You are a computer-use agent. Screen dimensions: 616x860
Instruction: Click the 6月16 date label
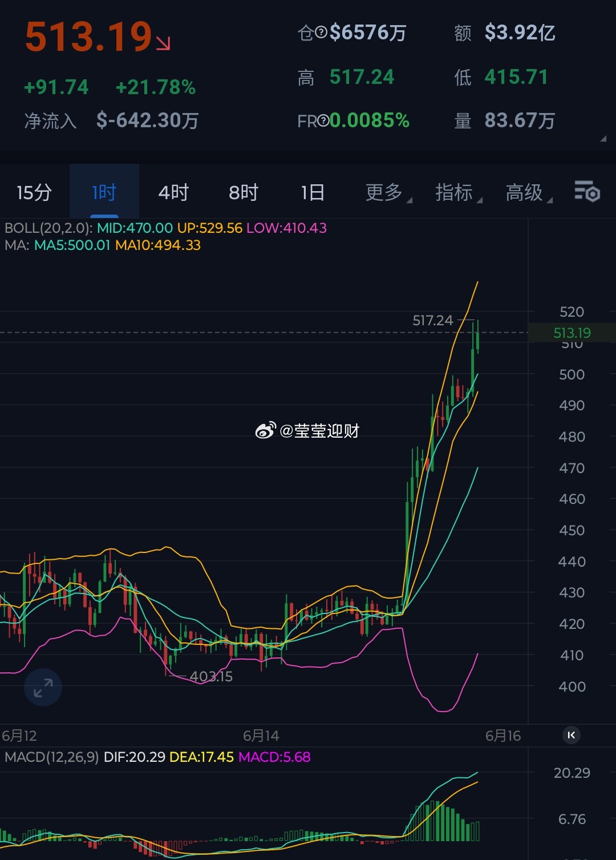pyautogui.click(x=503, y=736)
